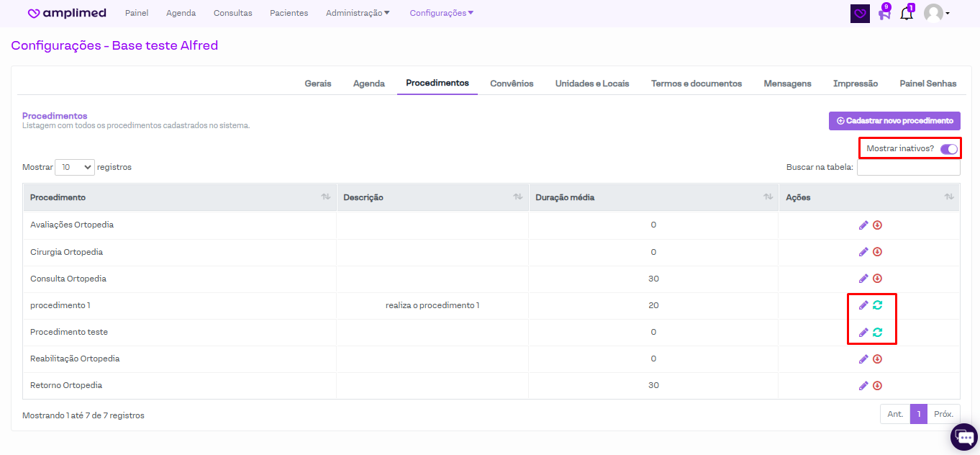
Task: Click the Buscar na tabela search field
Action: 908,167
